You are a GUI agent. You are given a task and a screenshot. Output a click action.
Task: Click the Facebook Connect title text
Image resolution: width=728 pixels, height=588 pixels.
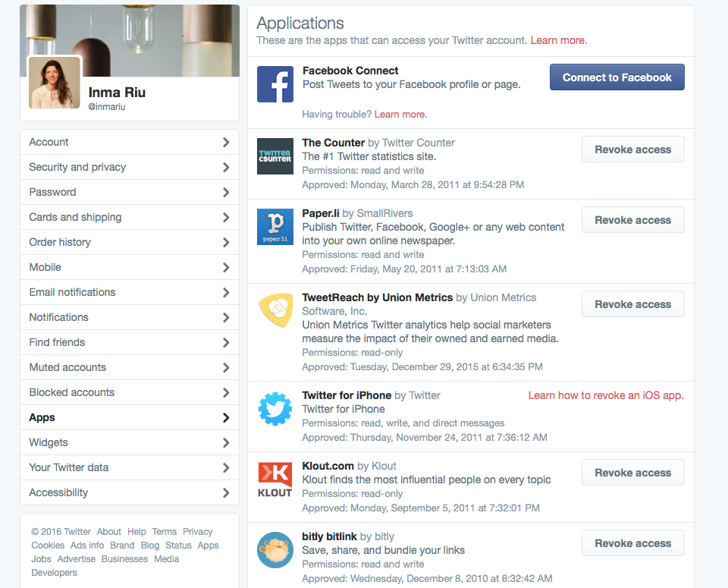350,71
